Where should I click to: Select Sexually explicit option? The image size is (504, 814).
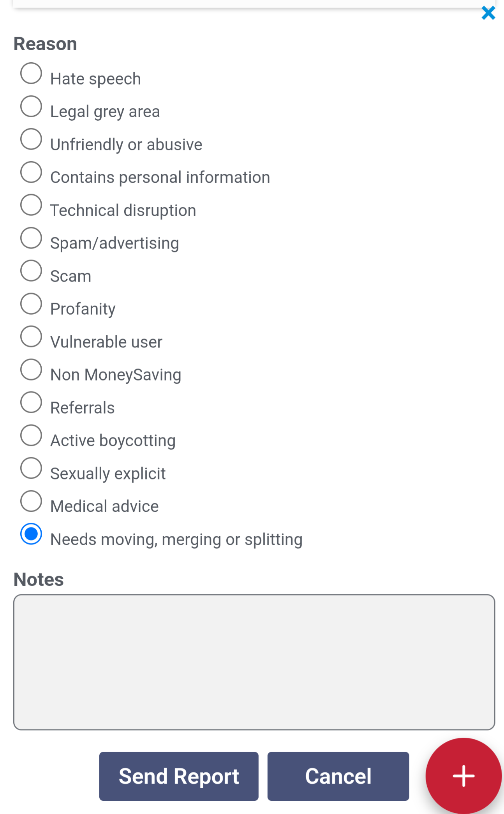31,468
